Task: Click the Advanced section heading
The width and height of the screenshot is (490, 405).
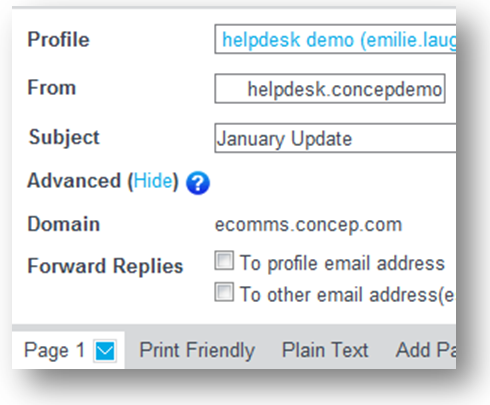Action: pyautogui.click(x=74, y=181)
